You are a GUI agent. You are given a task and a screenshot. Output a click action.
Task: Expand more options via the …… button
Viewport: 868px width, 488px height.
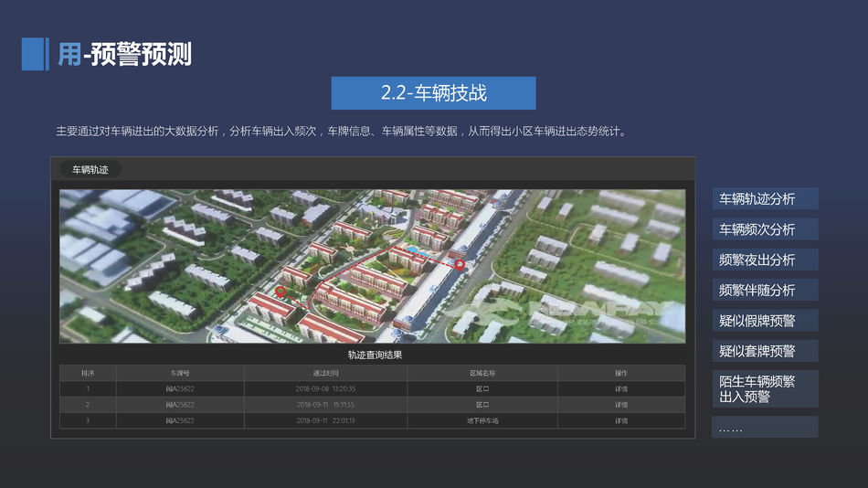tap(765, 428)
